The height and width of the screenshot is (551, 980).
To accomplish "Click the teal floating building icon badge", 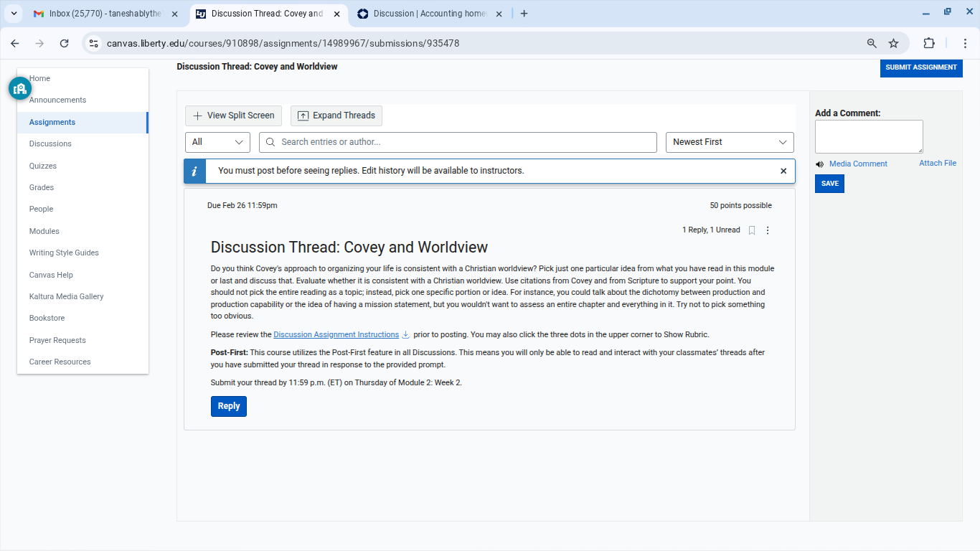I will click(x=20, y=88).
